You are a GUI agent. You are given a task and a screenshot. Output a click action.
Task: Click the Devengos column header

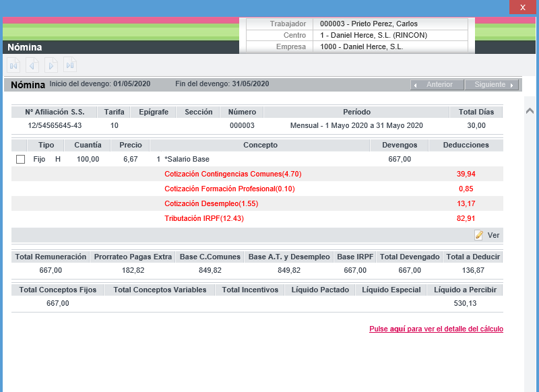tap(400, 145)
